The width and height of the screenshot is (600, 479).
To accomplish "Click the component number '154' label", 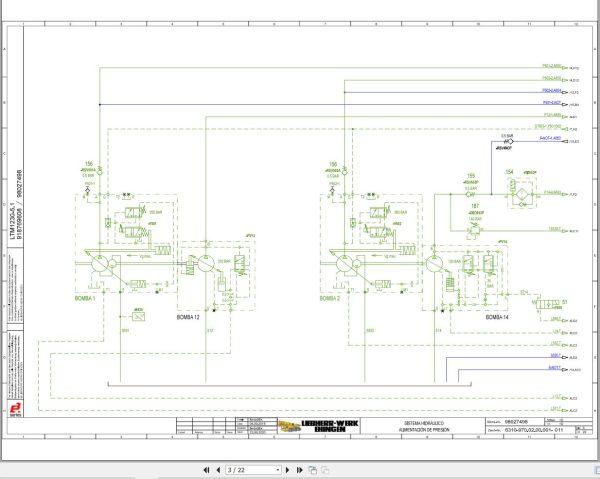I will (x=509, y=172).
